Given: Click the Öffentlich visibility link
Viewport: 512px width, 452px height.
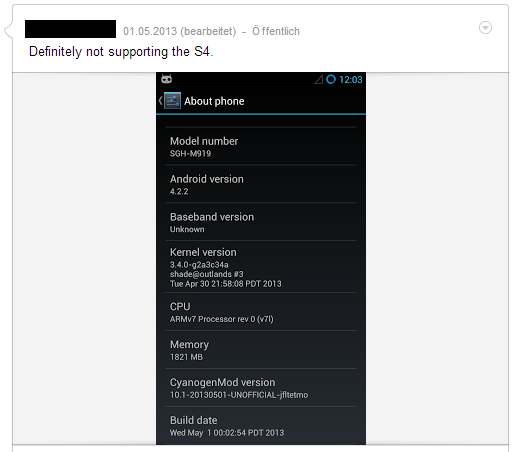Looking at the screenshot, I should click(276, 31).
